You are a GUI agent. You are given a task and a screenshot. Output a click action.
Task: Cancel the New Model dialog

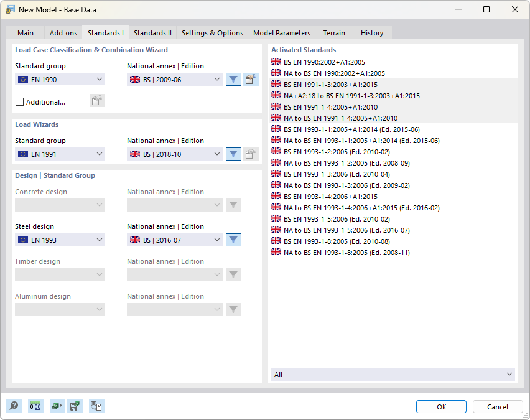click(x=498, y=406)
